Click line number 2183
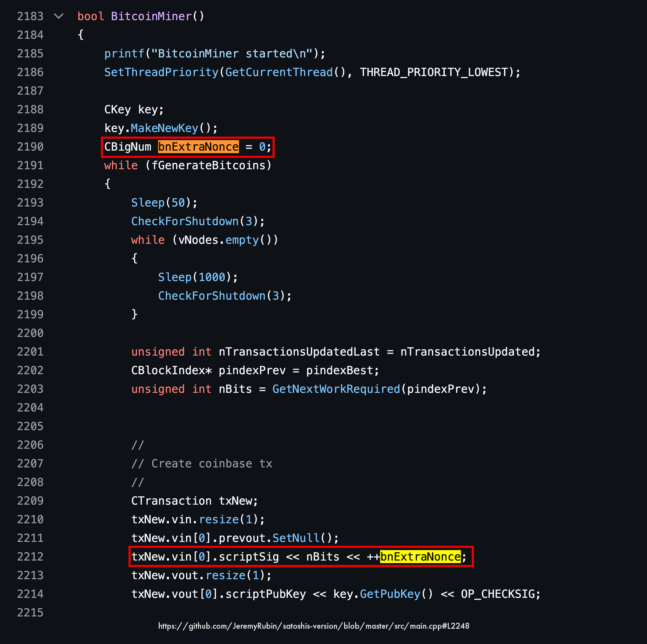This screenshot has height=644, width=647. [30, 16]
